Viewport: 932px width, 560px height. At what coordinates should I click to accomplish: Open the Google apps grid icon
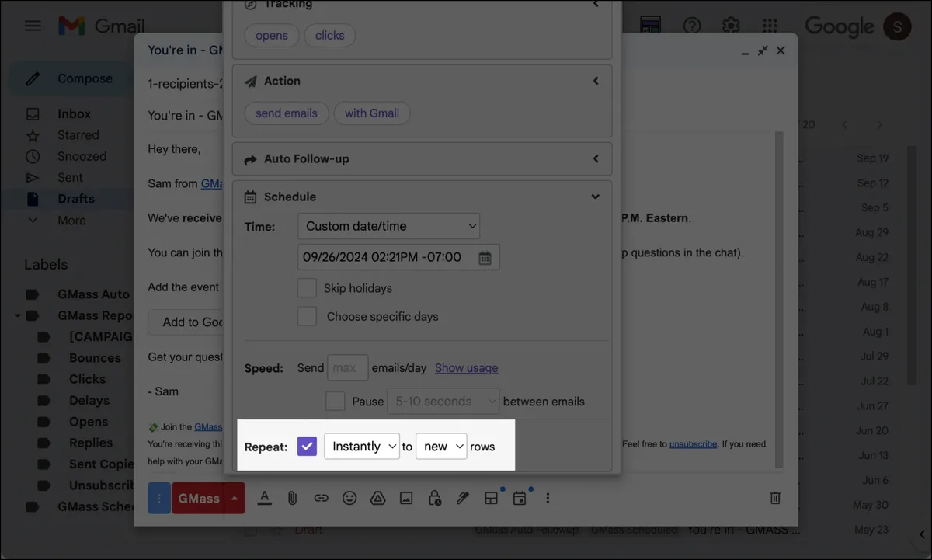tap(769, 26)
